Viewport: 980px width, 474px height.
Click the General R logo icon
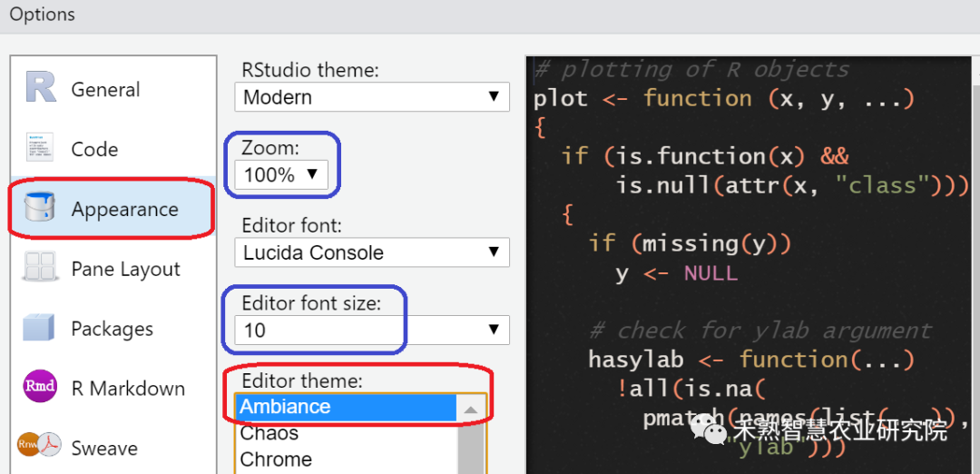tap(41, 87)
